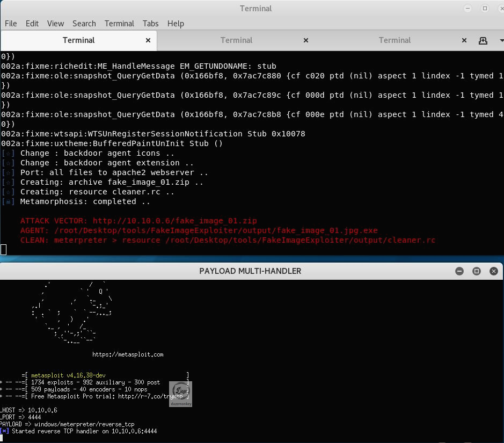Open the Search menu
The width and height of the screenshot is (504, 443).
coord(84,24)
